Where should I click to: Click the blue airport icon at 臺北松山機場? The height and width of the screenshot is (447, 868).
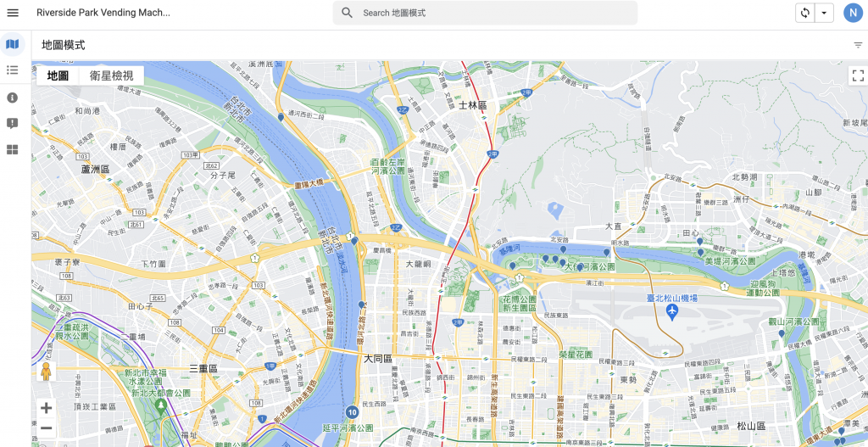coord(672,312)
